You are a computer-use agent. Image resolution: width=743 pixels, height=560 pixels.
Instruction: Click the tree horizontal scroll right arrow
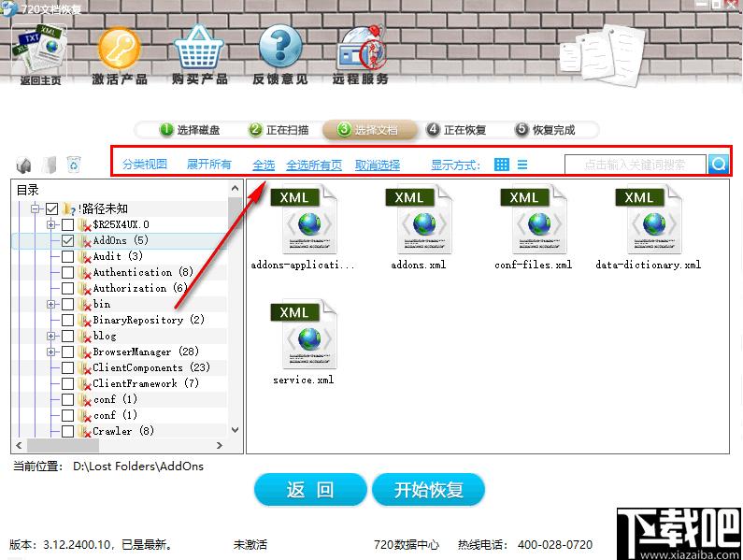point(219,445)
